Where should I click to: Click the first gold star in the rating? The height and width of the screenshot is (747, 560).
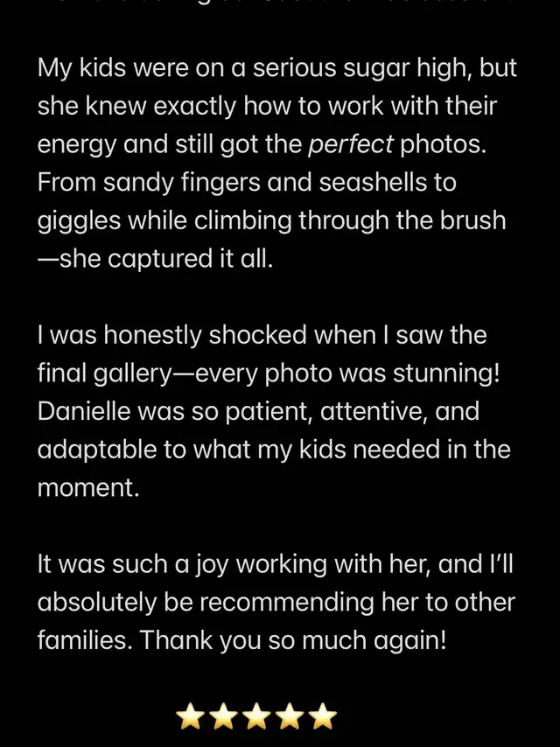190,716
